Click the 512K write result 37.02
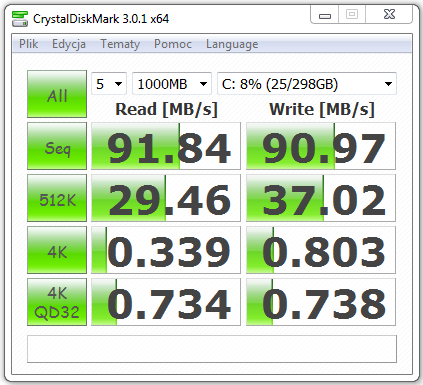This screenshot has width=423, height=385. 321,198
